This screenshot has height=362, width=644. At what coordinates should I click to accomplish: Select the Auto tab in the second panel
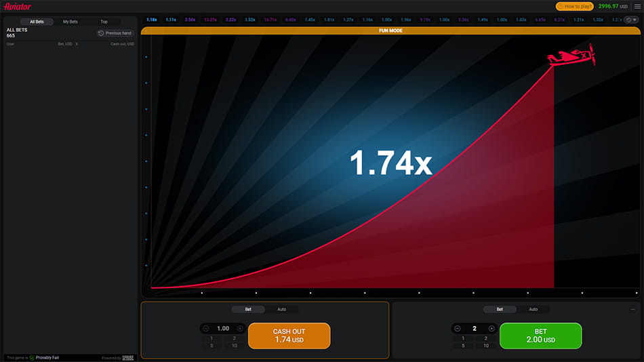[533, 309]
